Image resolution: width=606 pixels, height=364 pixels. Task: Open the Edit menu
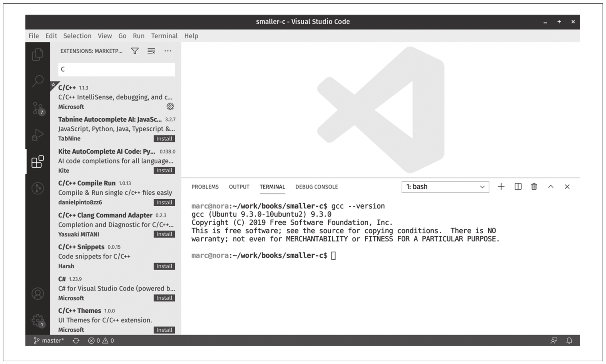tap(51, 36)
